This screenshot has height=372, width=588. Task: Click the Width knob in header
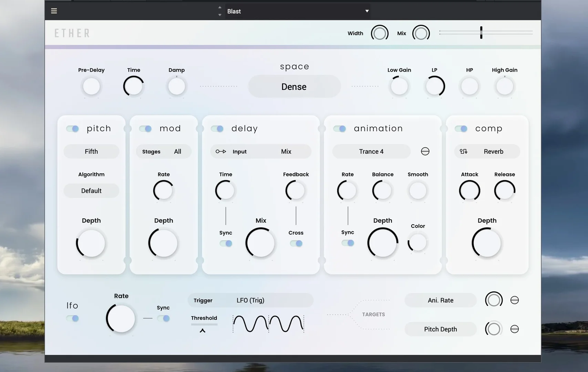tap(380, 33)
